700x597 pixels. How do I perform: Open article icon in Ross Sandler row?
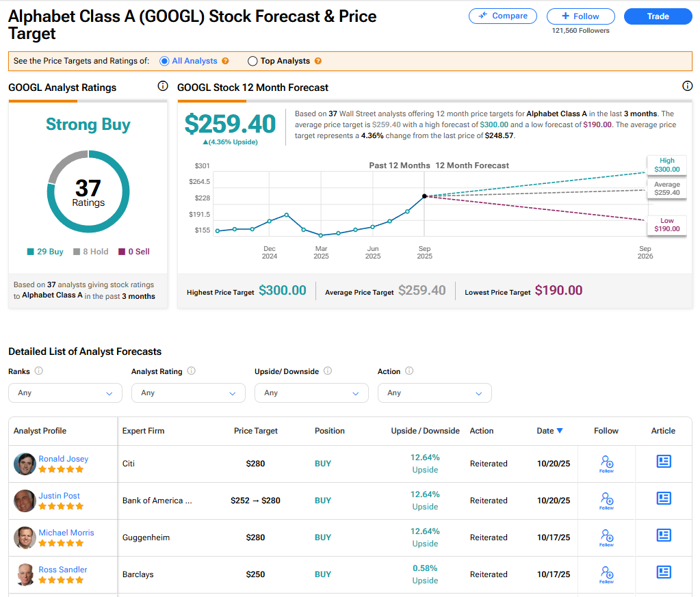[663, 572]
